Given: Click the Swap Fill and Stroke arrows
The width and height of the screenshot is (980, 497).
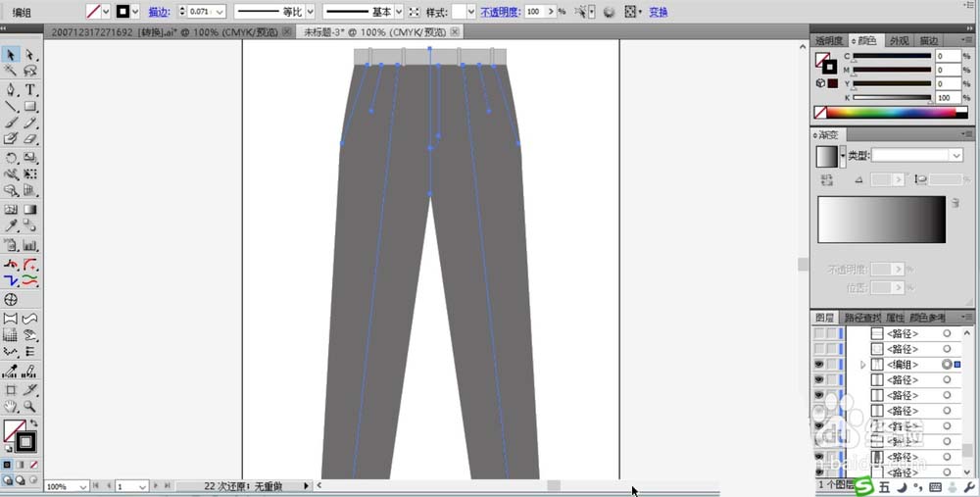Looking at the screenshot, I should (33, 423).
